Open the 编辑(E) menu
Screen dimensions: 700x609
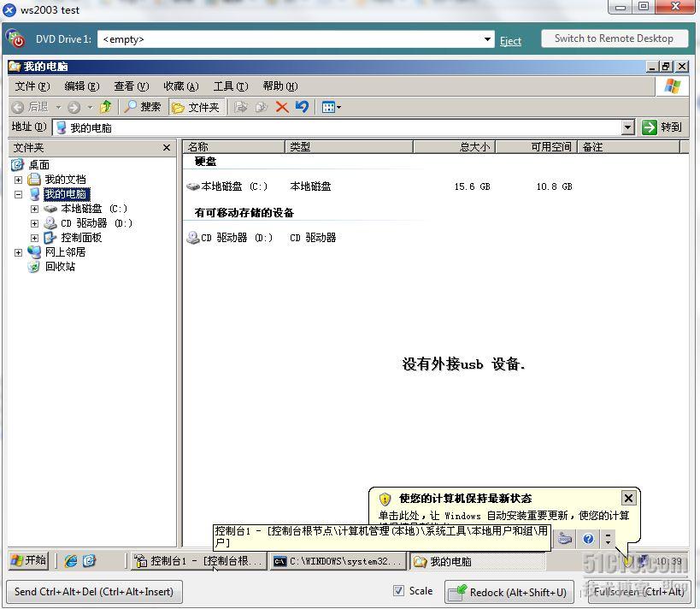(x=82, y=86)
